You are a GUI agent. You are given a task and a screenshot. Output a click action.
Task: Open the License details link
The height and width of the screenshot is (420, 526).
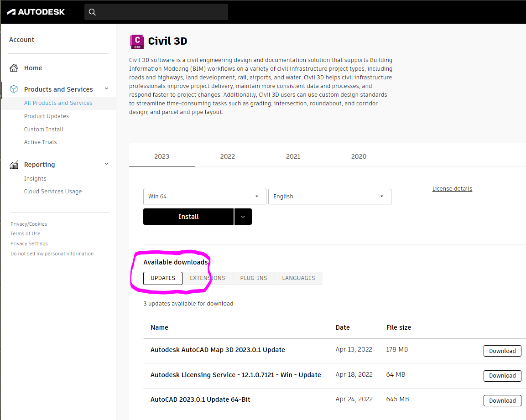click(x=452, y=188)
